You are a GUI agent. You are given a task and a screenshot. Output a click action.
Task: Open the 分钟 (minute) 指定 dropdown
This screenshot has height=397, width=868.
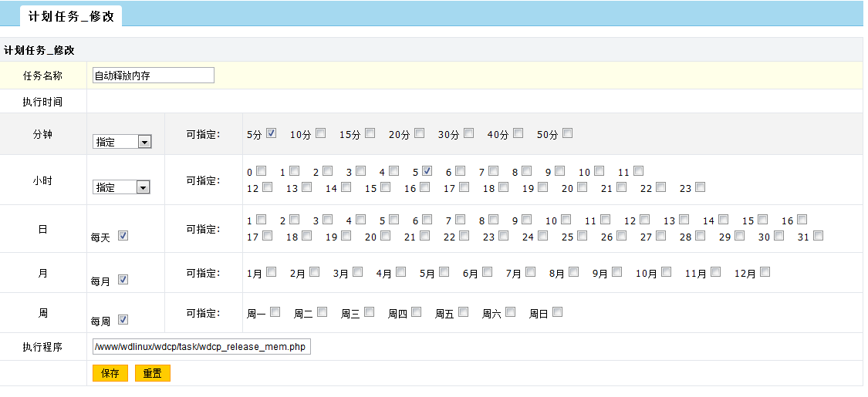pos(122,142)
